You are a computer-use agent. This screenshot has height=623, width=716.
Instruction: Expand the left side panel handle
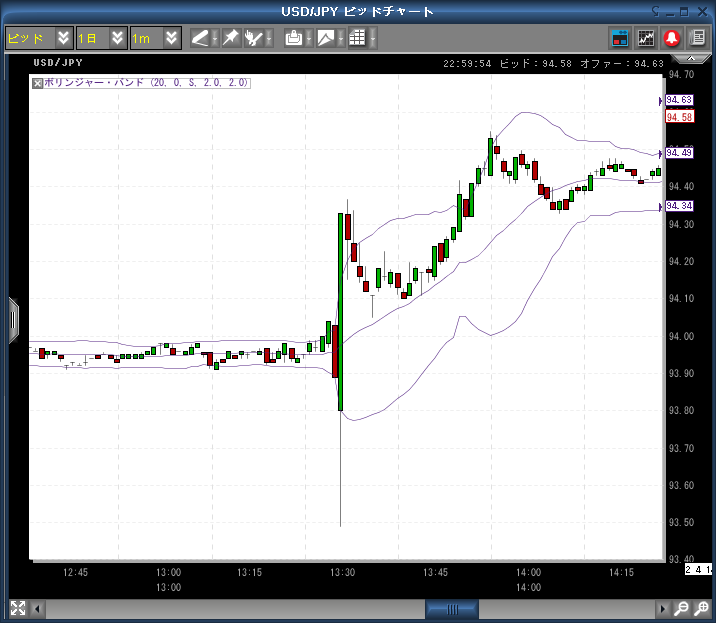click(x=13, y=319)
